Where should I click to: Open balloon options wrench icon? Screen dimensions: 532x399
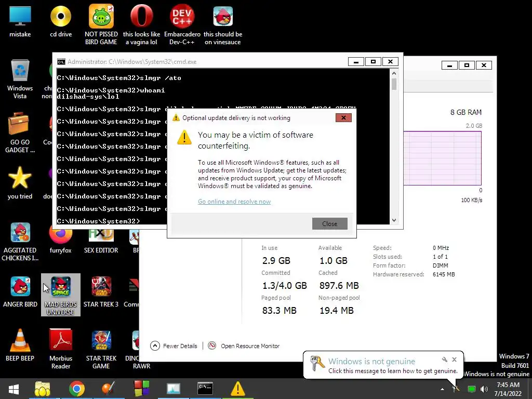[445, 360]
